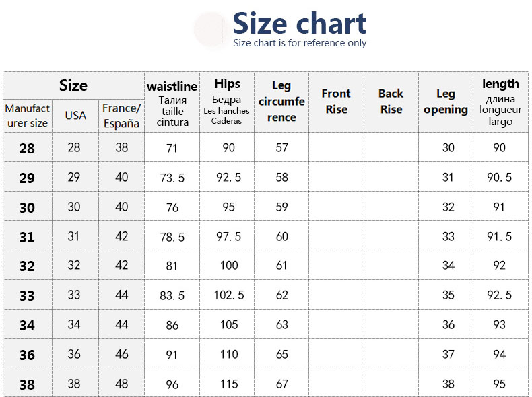Image resolution: width=532 pixels, height=397 pixels.
Task: Select the waistline value 83.5 cell
Action: click(x=172, y=296)
